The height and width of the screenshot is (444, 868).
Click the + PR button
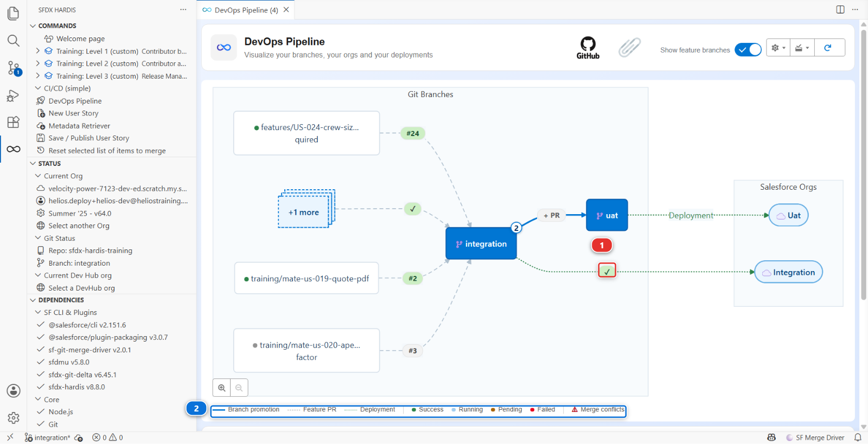click(552, 215)
